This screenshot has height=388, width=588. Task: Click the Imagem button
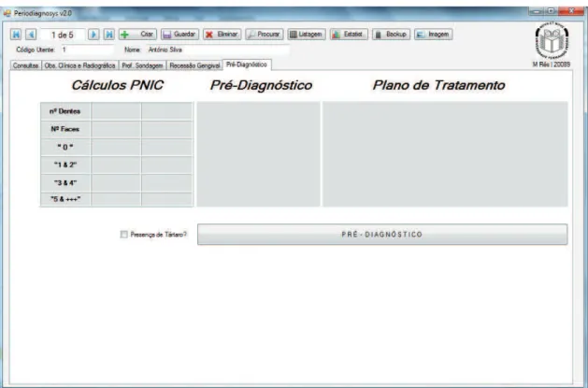434,35
